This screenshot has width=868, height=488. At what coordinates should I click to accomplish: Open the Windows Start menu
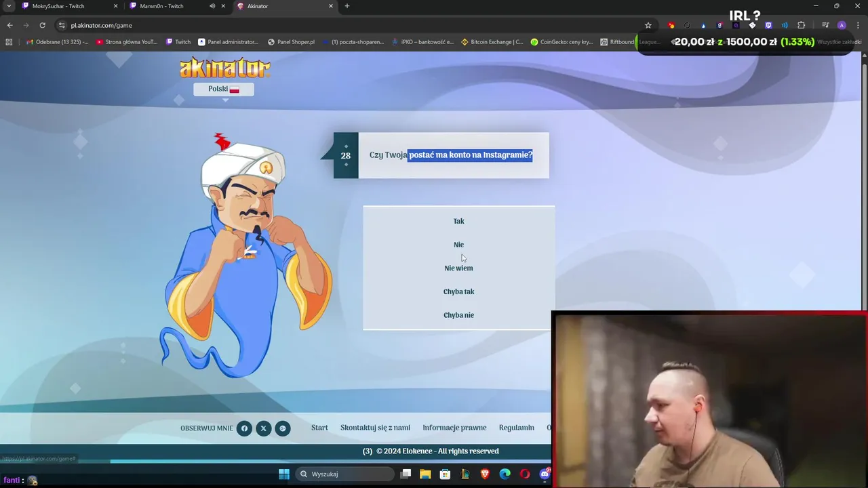click(284, 474)
